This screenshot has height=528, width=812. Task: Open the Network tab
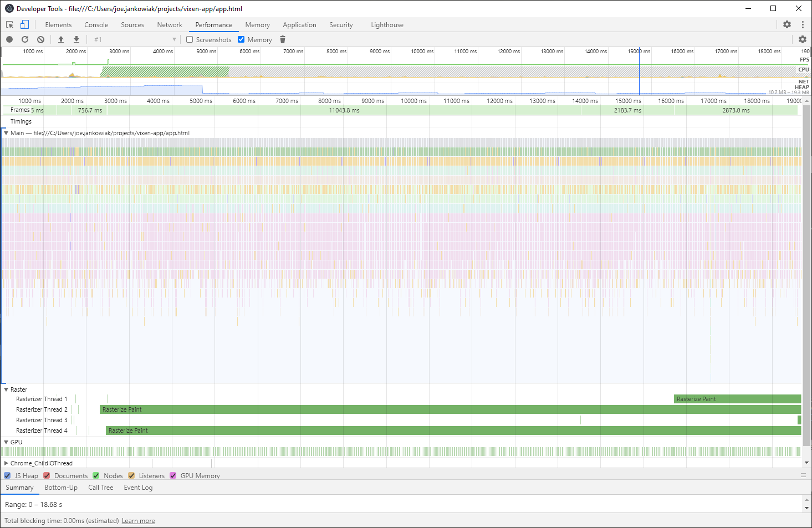click(170, 25)
